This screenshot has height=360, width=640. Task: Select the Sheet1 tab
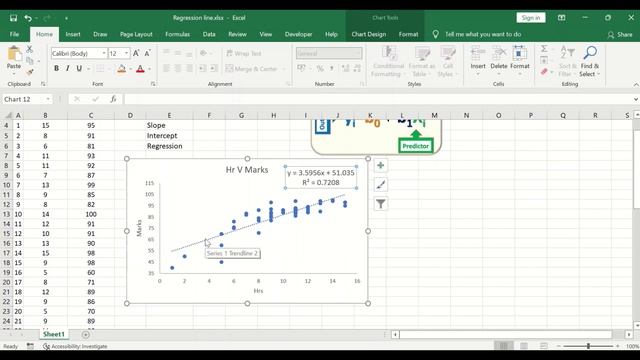tap(54, 334)
